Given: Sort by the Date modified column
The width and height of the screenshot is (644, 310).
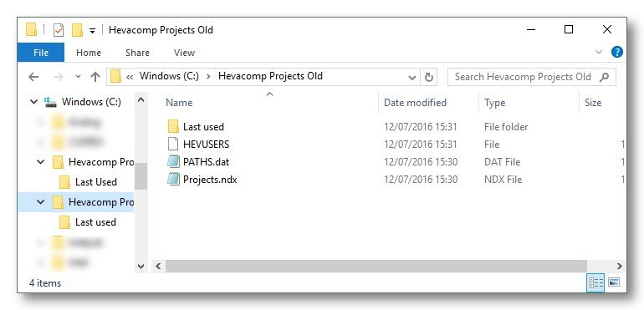Looking at the screenshot, I should 415,103.
